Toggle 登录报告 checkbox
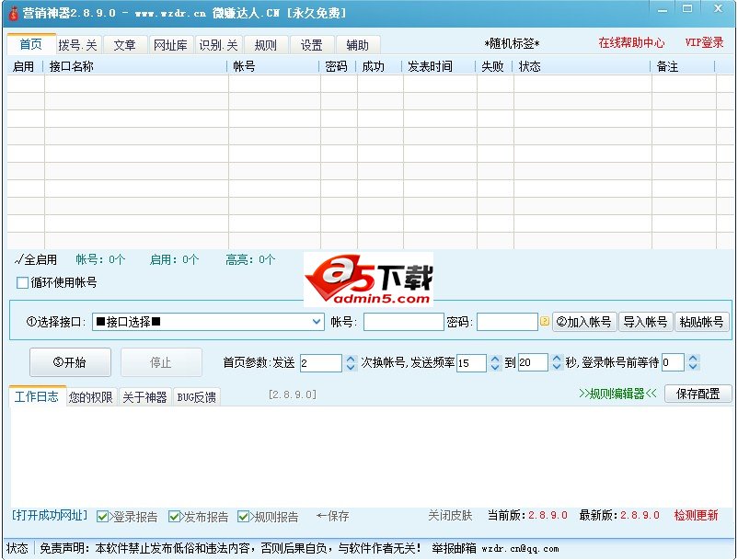738x560 pixels. point(102,517)
